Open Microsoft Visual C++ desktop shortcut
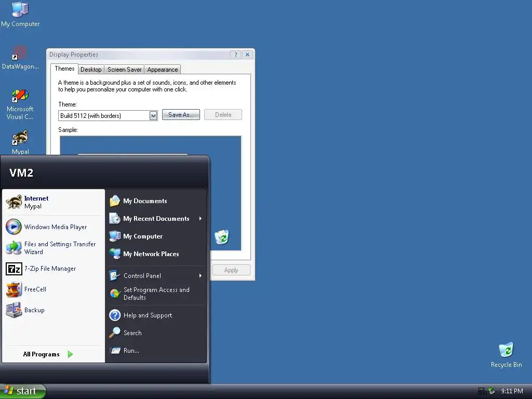532x399 pixels. 20,104
